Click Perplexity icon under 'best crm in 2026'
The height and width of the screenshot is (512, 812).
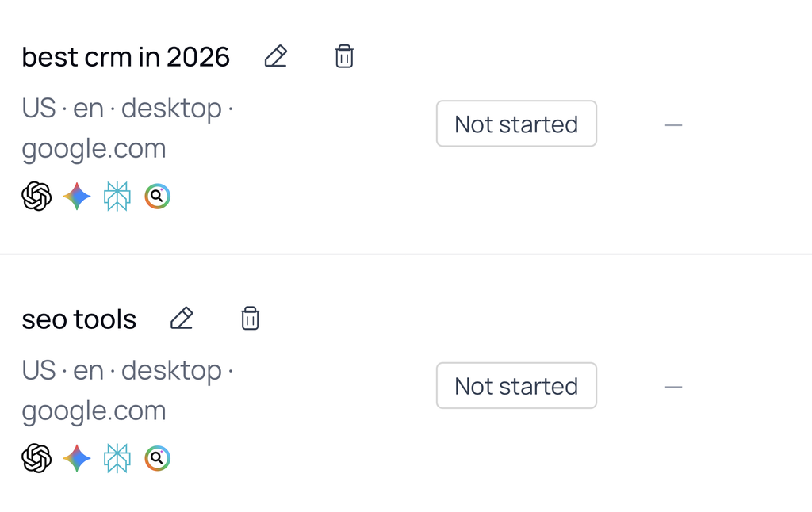(x=117, y=197)
